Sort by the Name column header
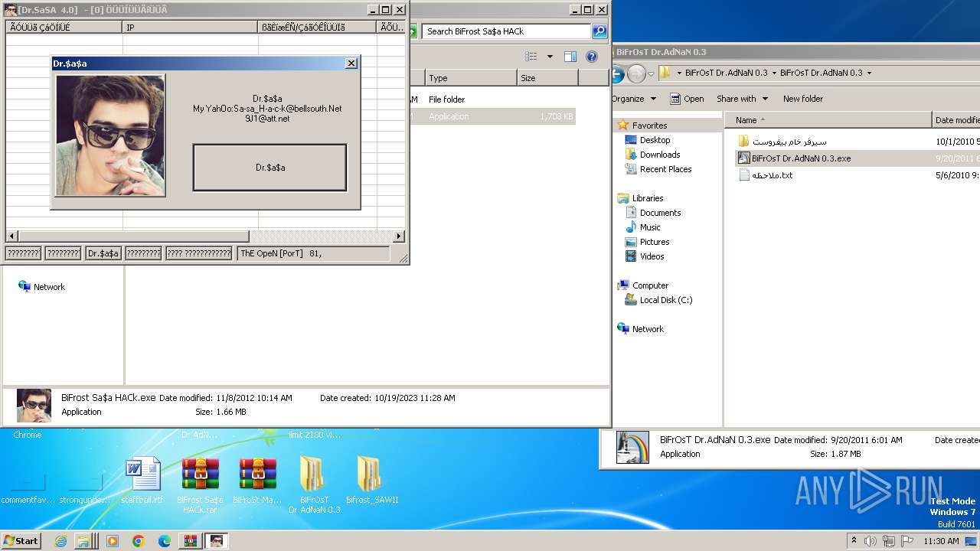The image size is (980, 551). (828, 120)
